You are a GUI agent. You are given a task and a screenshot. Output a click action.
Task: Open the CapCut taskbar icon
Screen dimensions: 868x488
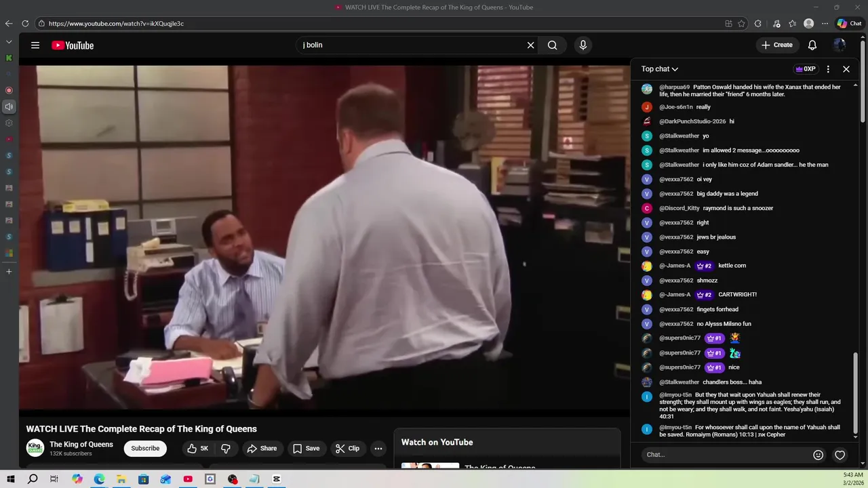pos(277,479)
